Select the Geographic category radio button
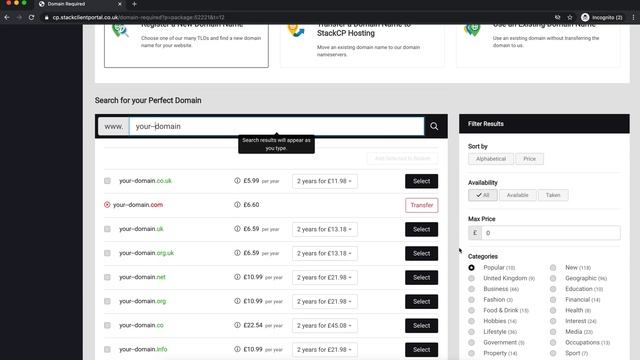640x360 pixels. 553,278
